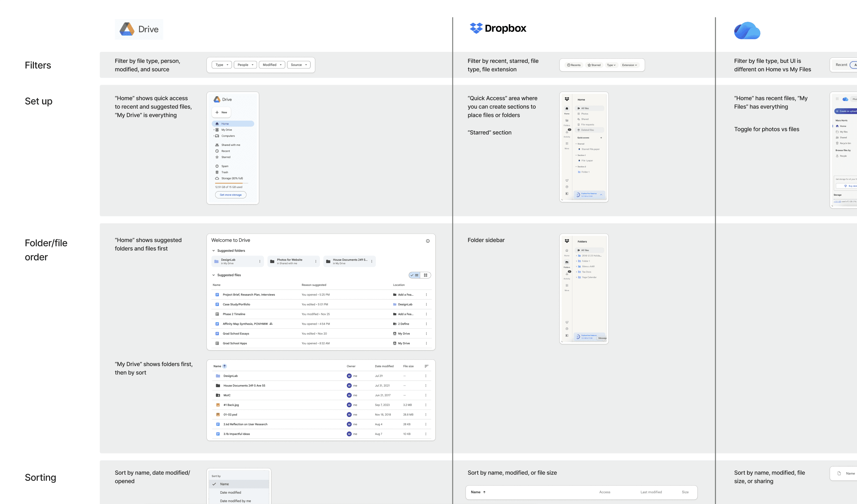Viewport: 857px width, 504px height.
Task: Select Name in Sort by menu
Action: click(x=224, y=484)
